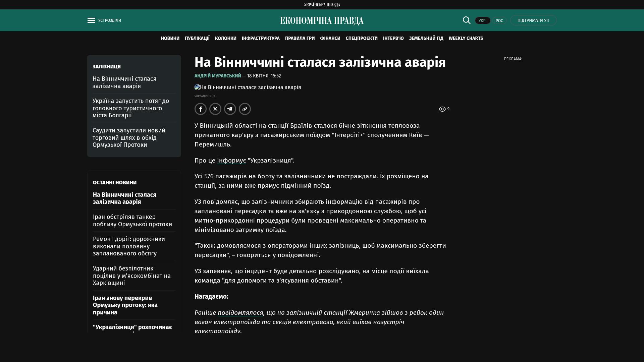Switch language to УКР

pyautogui.click(x=482, y=21)
